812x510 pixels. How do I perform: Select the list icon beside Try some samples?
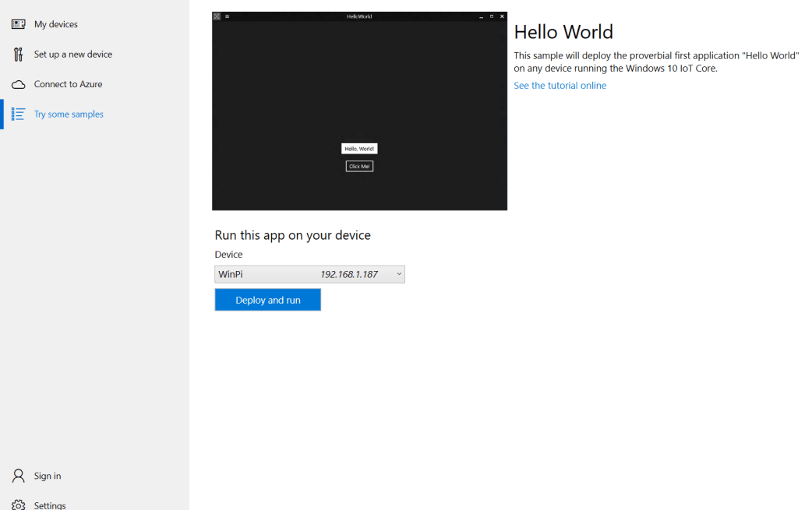(x=18, y=114)
